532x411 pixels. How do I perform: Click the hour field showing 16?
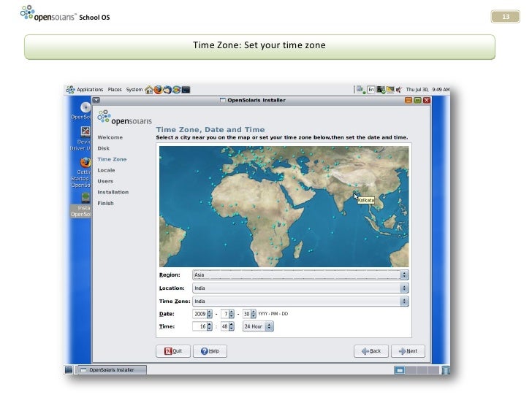199,326
